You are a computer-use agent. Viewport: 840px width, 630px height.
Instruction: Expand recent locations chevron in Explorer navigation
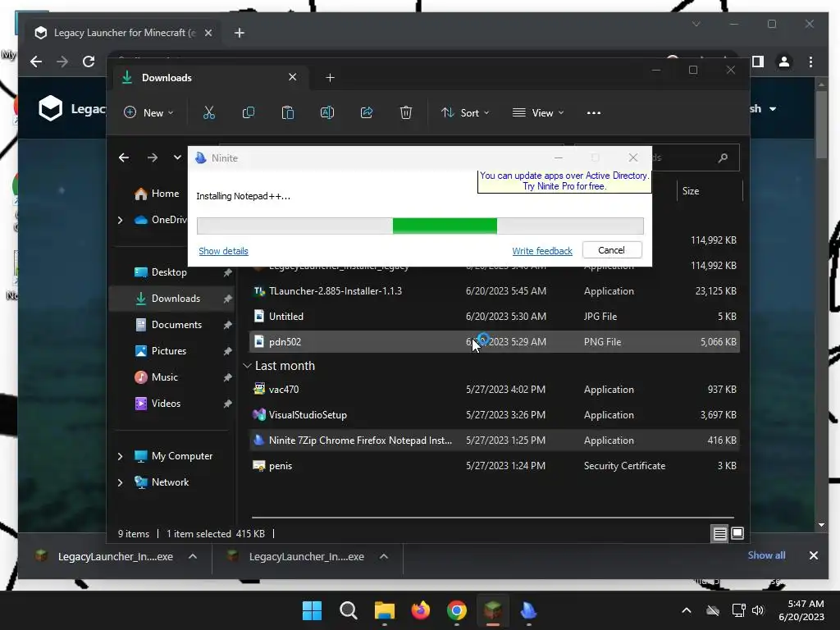coord(177,157)
